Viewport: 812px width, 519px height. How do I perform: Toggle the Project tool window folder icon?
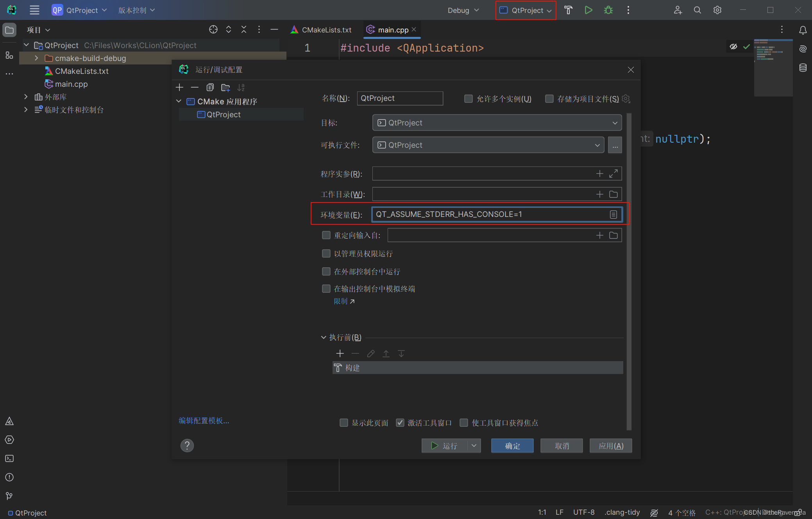(x=9, y=30)
